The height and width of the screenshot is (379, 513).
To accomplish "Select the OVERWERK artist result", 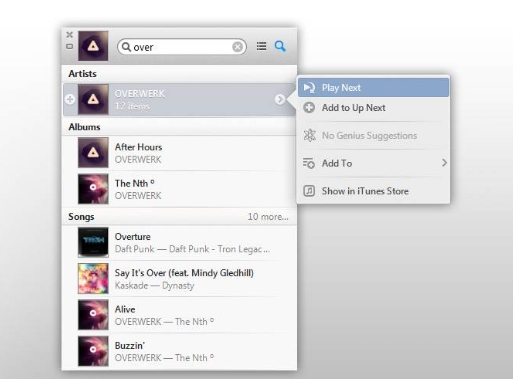I will point(179,99).
